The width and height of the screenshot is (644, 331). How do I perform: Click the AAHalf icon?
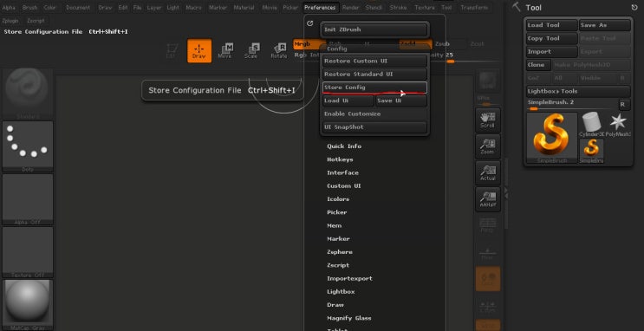click(487, 199)
